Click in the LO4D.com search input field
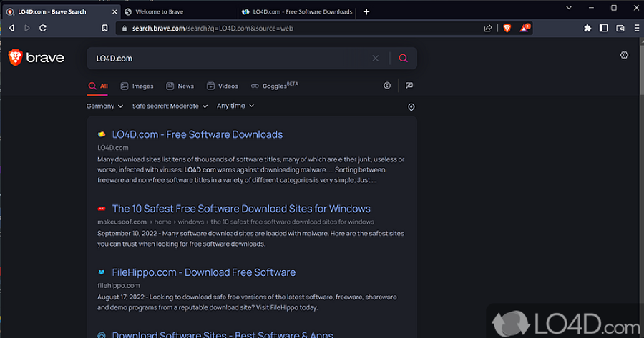The width and height of the screenshot is (644, 338). click(230, 59)
